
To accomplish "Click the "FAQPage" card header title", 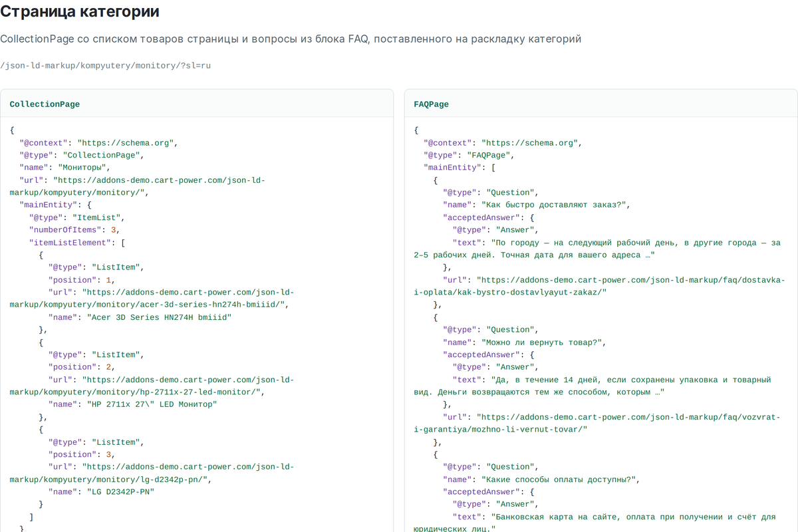I will [431, 104].
